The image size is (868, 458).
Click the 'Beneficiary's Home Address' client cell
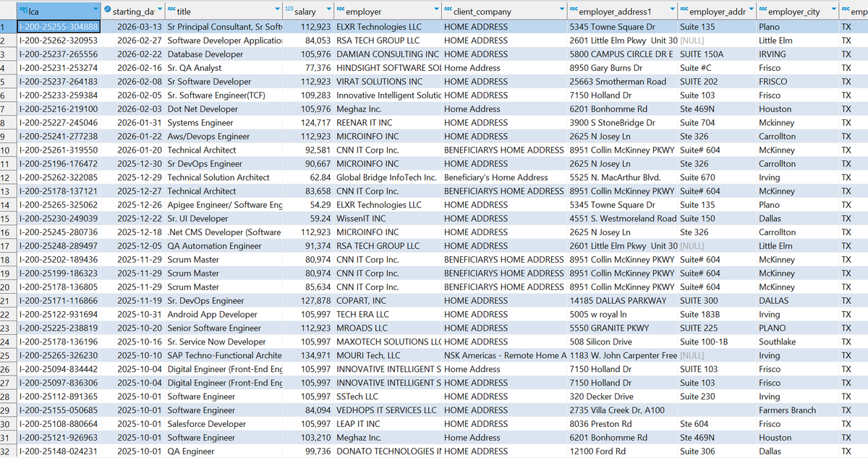coord(504,177)
